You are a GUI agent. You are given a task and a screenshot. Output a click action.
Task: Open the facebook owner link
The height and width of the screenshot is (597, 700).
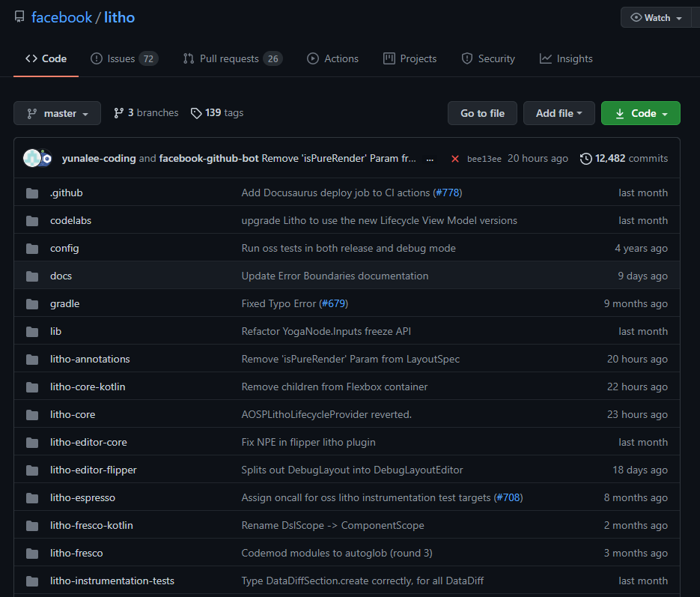point(61,17)
